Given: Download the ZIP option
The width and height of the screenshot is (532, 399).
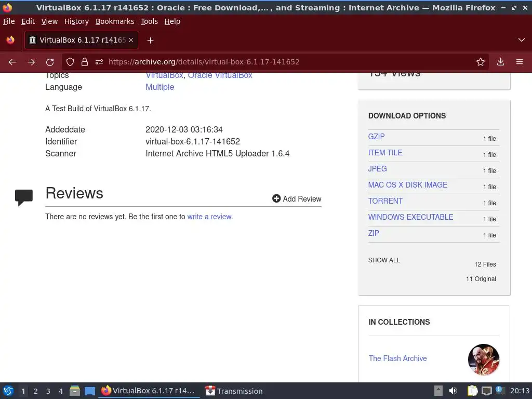Looking at the screenshot, I should (374, 233).
